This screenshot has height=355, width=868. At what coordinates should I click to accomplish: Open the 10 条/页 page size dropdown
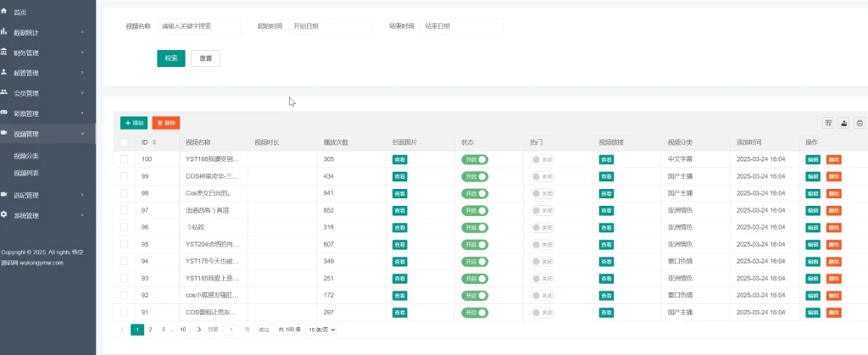tap(321, 329)
